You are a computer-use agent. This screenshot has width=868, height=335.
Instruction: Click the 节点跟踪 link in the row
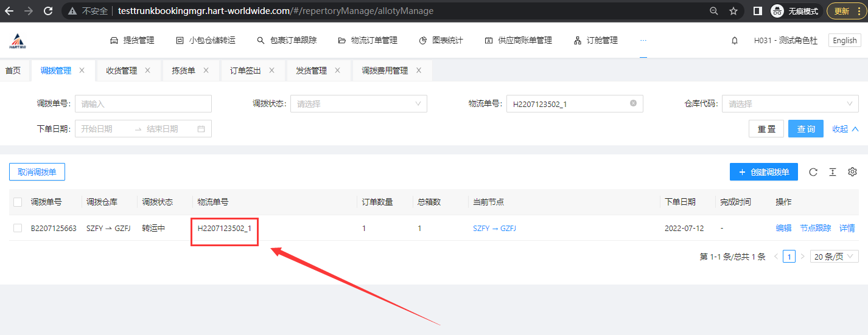(x=815, y=228)
